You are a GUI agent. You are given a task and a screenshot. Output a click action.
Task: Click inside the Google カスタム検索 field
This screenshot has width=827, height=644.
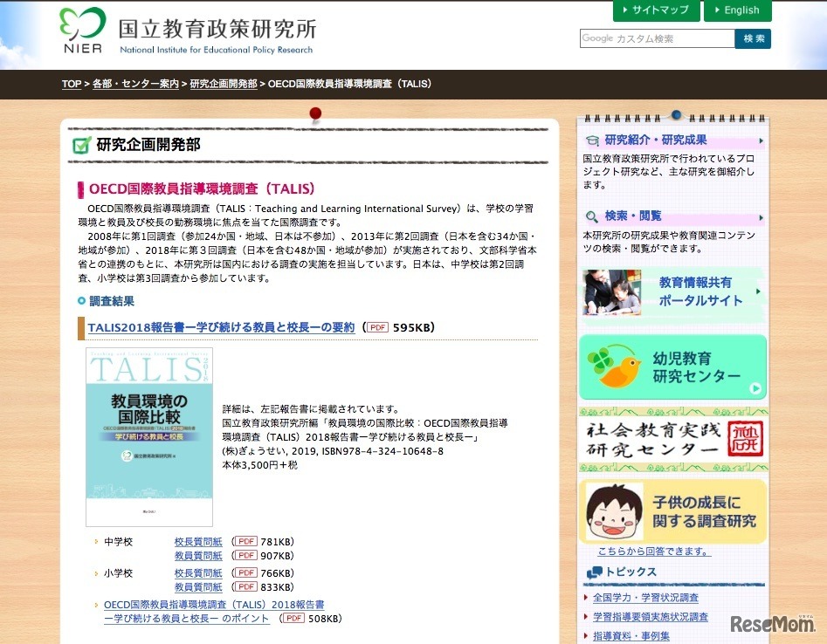(655, 38)
